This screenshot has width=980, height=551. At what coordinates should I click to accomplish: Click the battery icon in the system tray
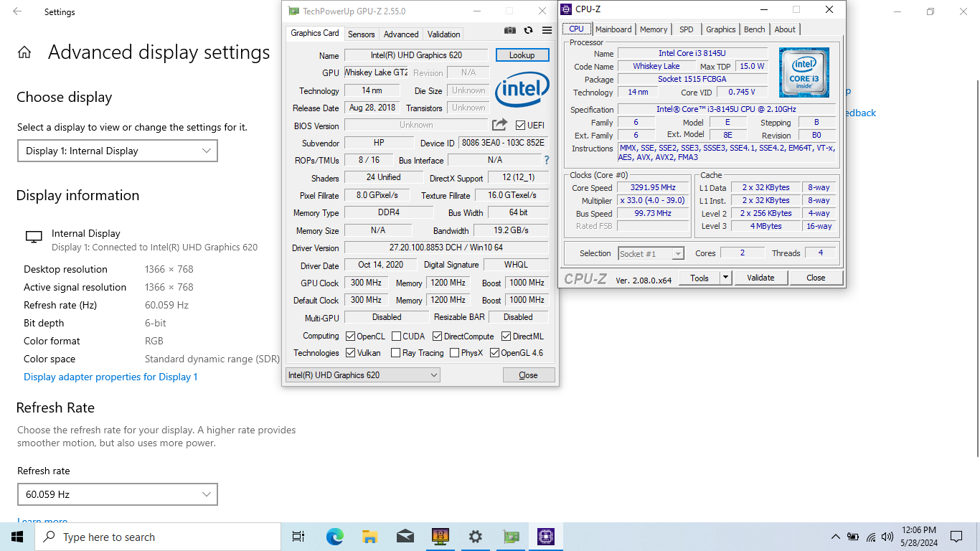click(x=853, y=537)
